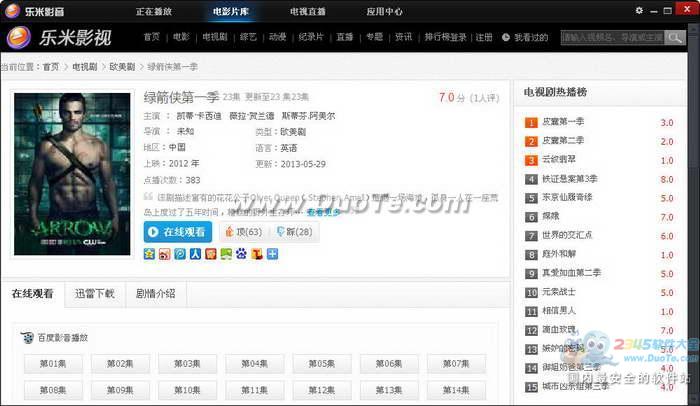Click the search input field

point(610,38)
